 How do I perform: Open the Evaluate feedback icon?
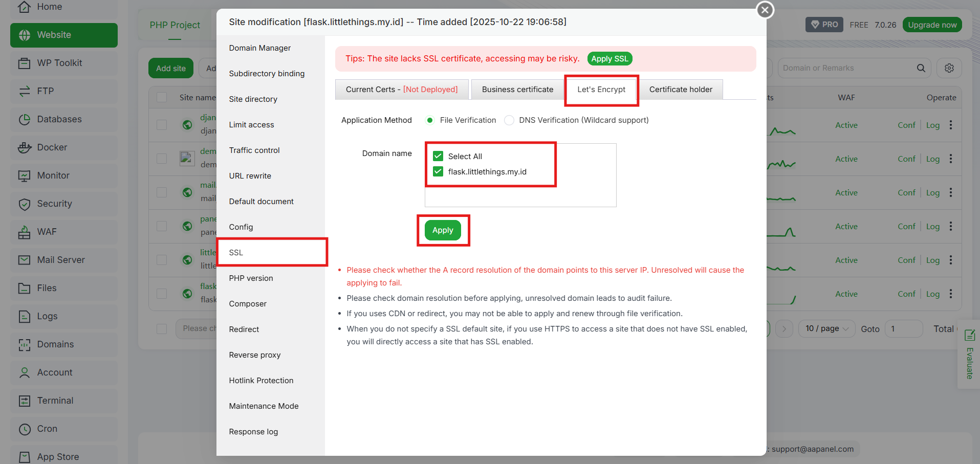point(969,336)
